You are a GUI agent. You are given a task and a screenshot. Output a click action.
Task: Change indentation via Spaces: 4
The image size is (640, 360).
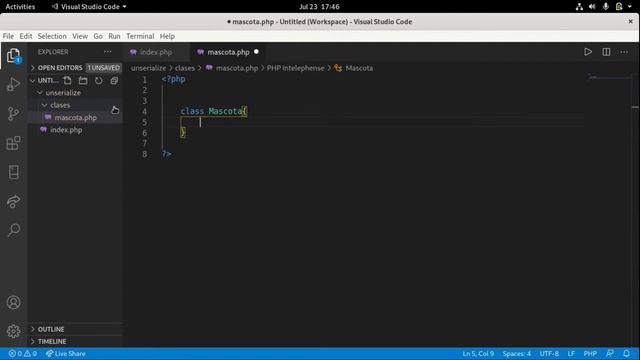[x=516, y=353]
